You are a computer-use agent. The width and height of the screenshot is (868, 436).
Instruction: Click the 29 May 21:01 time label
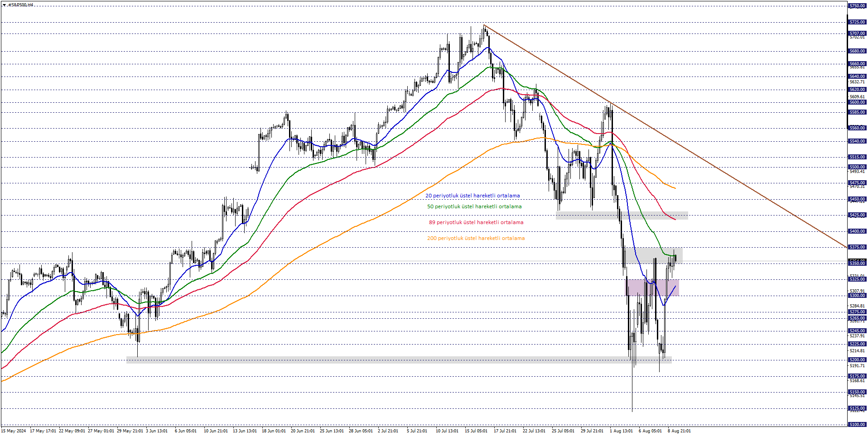pyautogui.click(x=130, y=431)
